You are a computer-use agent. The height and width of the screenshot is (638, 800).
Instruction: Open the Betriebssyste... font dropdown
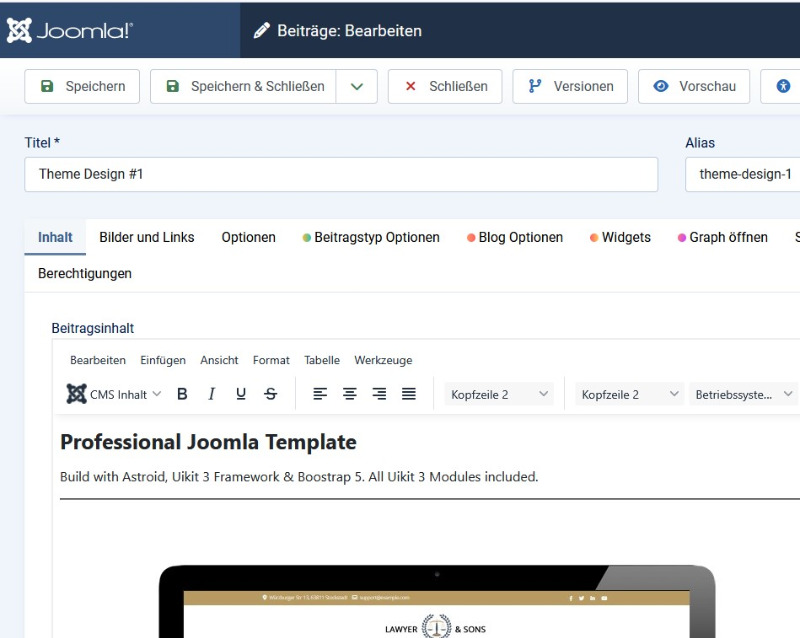[743, 395]
